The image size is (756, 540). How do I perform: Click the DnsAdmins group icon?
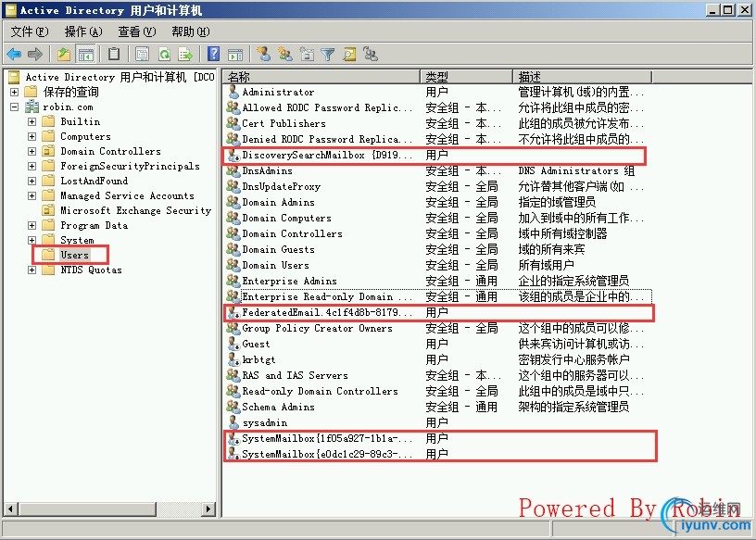pyautogui.click(x=233, y=170)
